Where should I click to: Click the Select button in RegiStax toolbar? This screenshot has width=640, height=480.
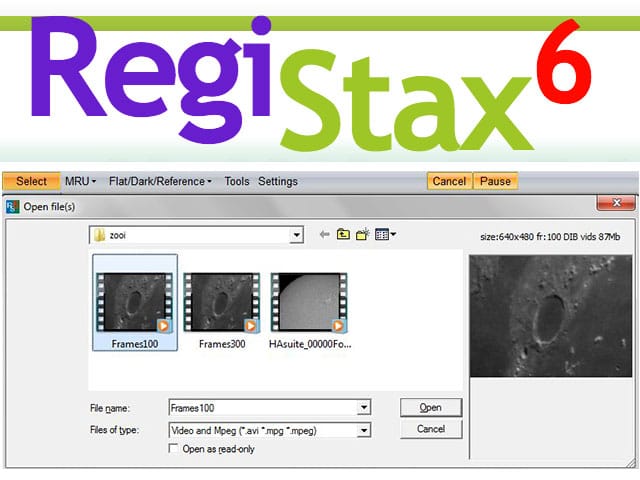coord(31,181)
